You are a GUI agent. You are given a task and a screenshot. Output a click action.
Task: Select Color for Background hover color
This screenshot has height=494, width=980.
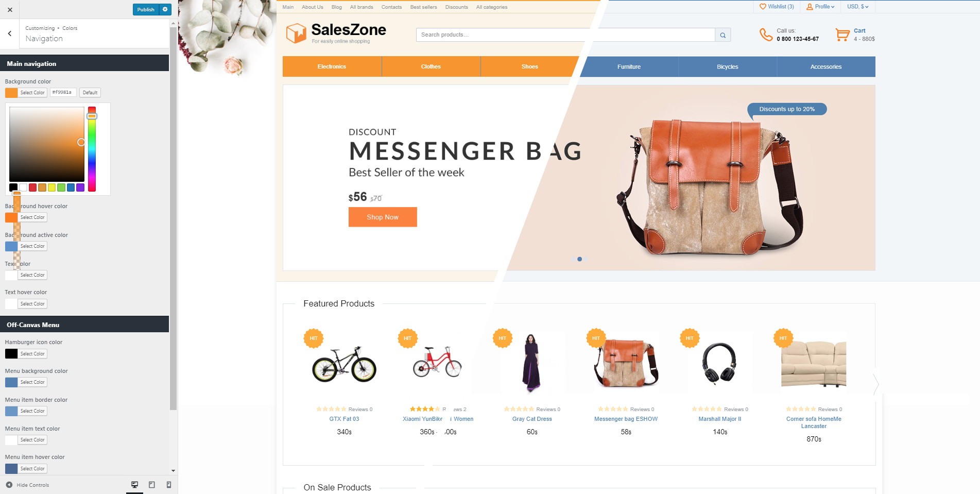point(32,217)
